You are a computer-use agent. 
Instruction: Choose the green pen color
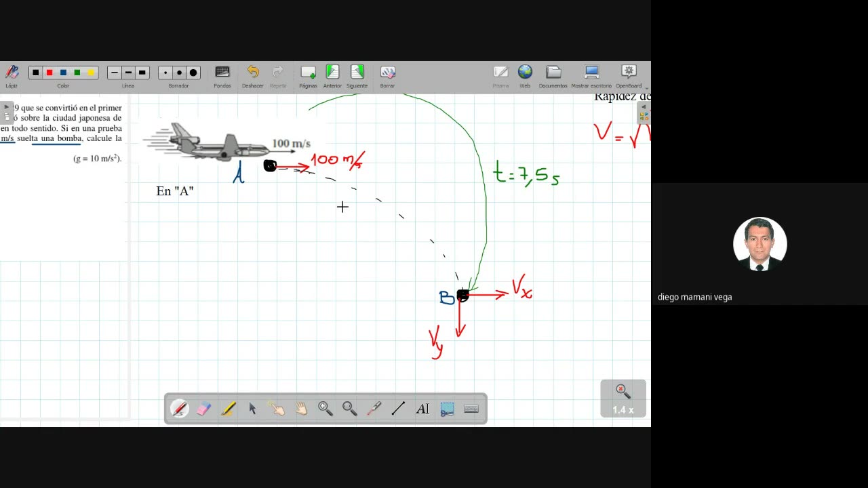(x=77, y=73)
